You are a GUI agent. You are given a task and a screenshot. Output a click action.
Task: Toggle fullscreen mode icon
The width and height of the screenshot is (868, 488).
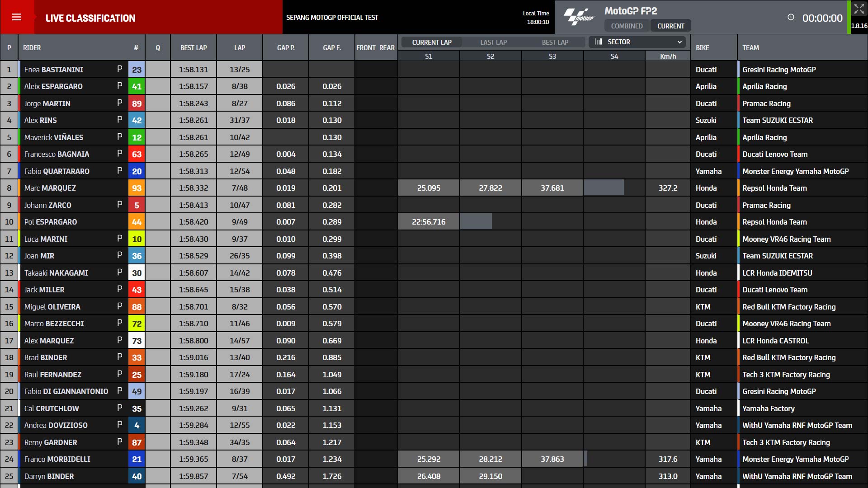(x=859, y=9)
